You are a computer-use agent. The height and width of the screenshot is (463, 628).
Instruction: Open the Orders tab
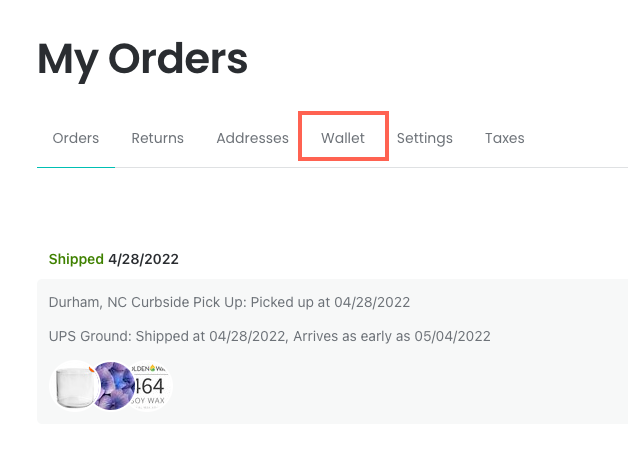[x=76, y=138]
